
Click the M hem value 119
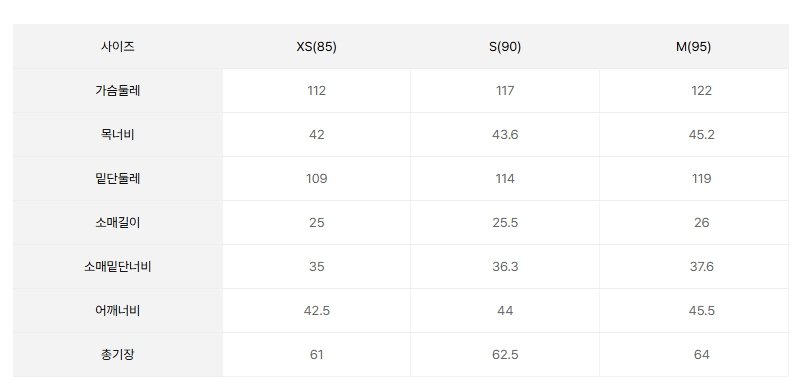pyautogui.click(x=701, y=179)
